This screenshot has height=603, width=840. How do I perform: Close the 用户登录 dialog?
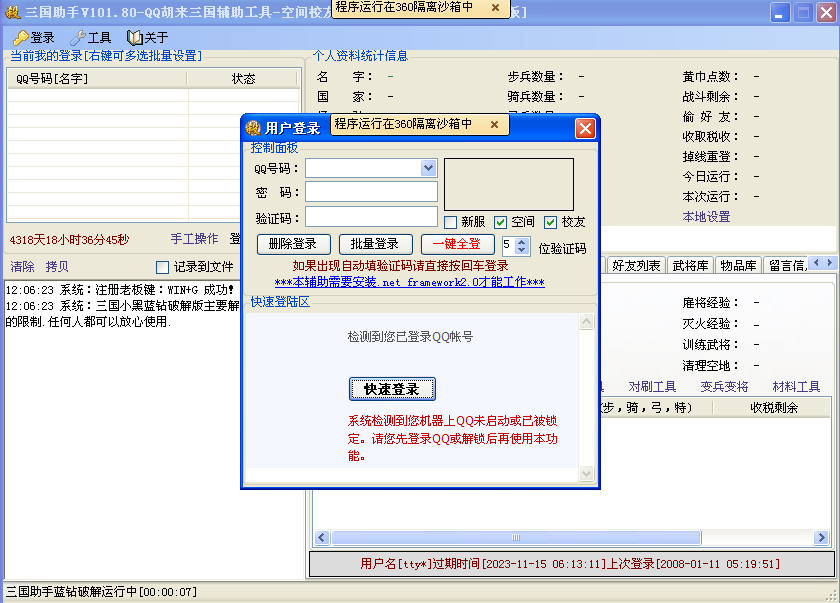tap(585, 129)
